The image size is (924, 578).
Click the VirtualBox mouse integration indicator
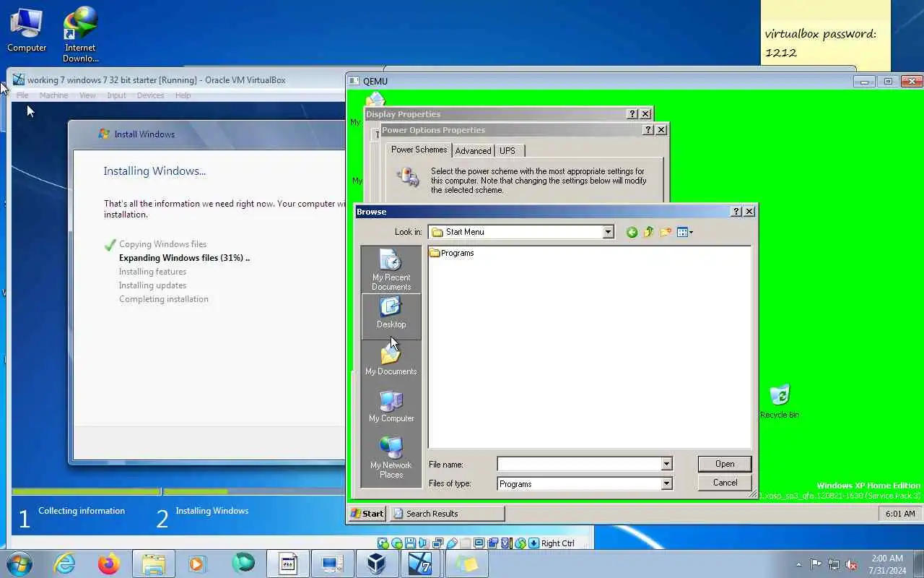coord(520,543)
